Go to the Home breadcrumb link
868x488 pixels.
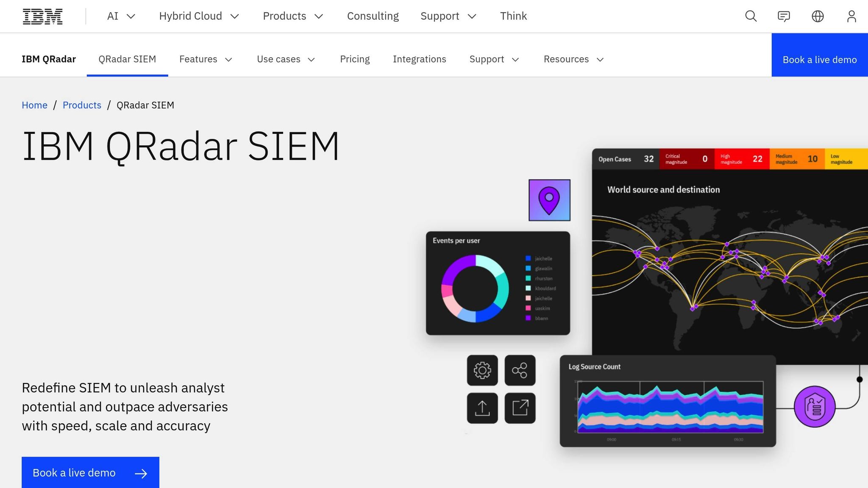[34, 105]
